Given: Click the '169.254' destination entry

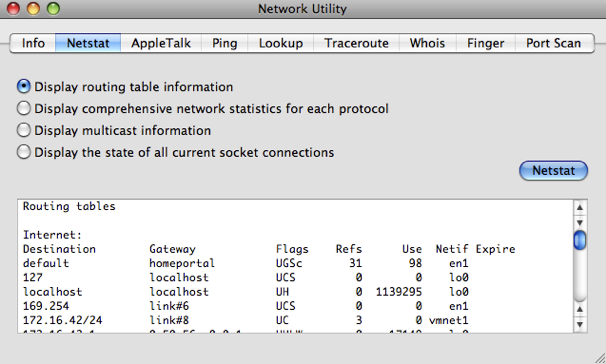Looking at the screenshot, I should point(46,306).
